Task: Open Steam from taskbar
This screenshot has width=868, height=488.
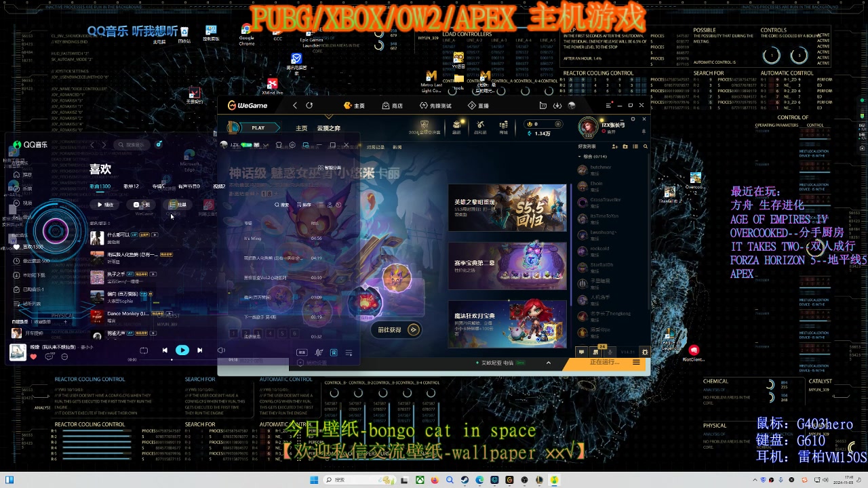Action: pyautogui.click(x=465, y=480)
